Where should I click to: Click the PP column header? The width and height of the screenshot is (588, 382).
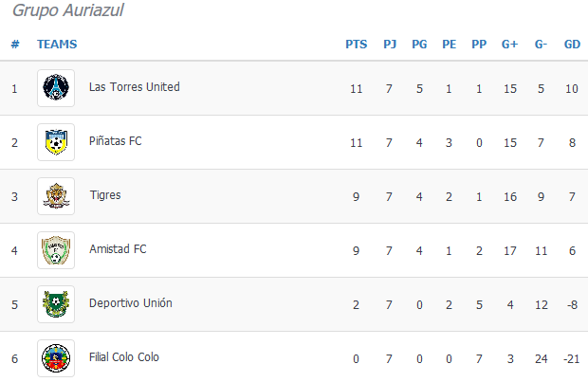tap(479, 45)
